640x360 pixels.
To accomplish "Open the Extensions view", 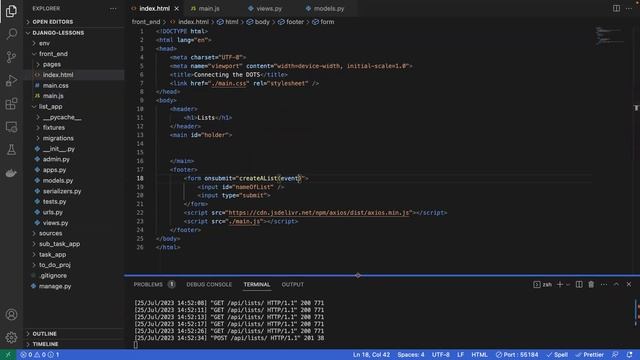I will click(11, 104).
